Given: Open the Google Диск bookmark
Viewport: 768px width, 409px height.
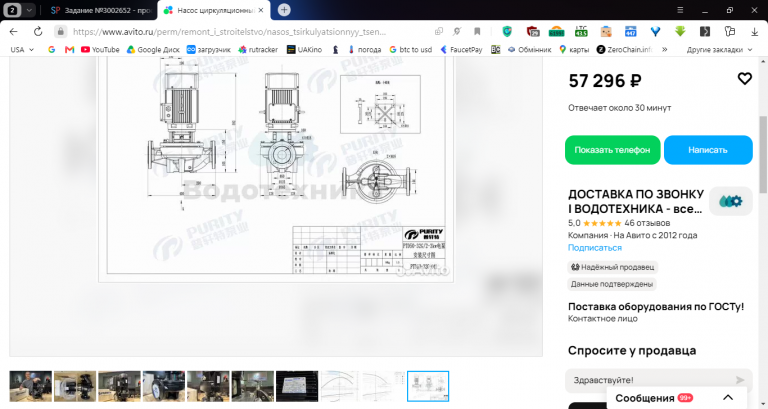Looking at the screenshot, I should coord(153,49).
